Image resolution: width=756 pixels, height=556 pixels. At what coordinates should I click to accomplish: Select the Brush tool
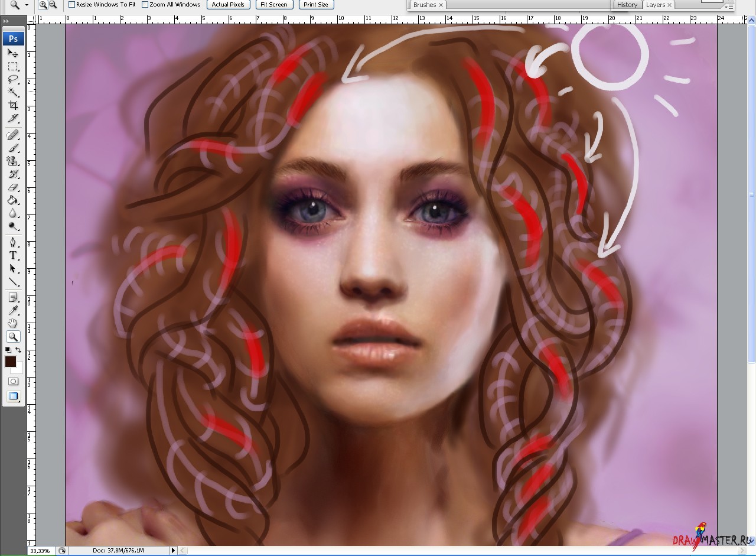point(13,148)
